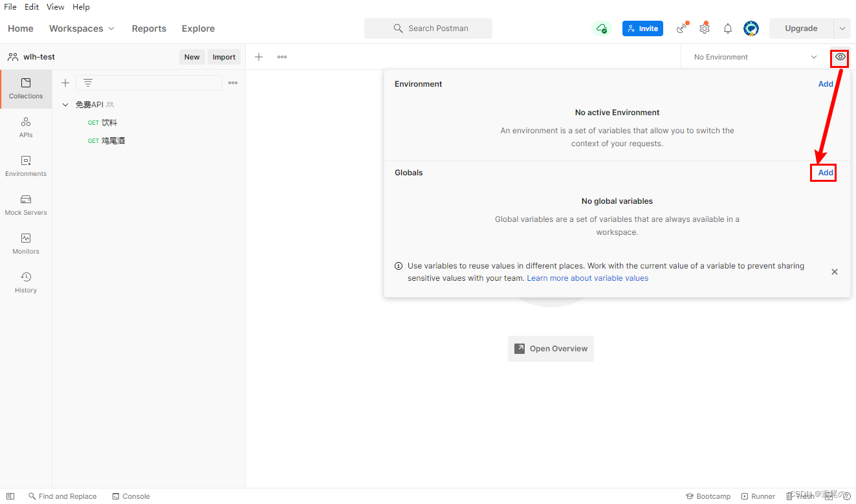Click the Invite button
856x504 pixels.
coord(642,28)
